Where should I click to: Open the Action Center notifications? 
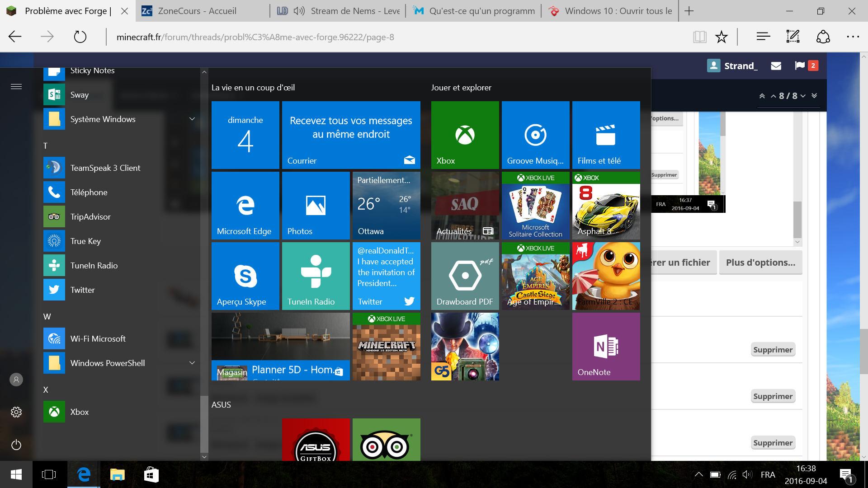click(x=846, y=475)
